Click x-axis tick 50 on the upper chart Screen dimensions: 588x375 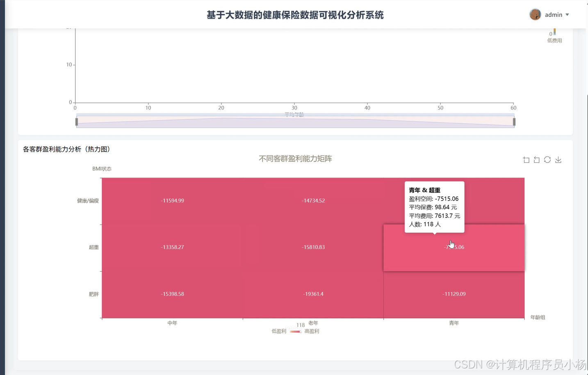pyautogui.click(x=440, y=108)
